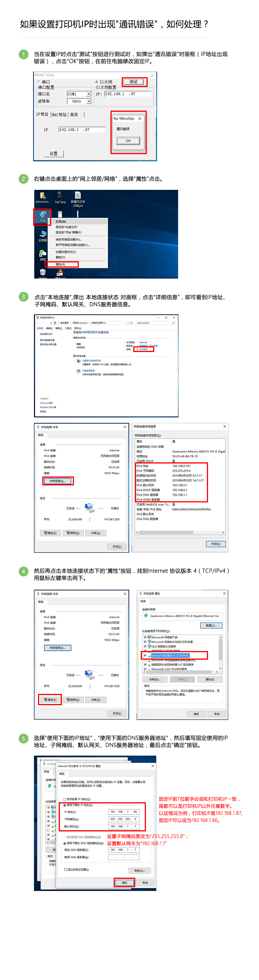Click the 本地连接 link in Network Center
Image resolution: width=259 pixels, height=980 pixels.
143,349
